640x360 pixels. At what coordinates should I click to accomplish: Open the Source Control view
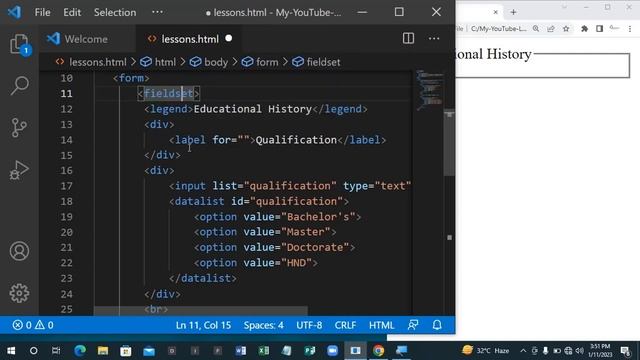click(x=19, y=128)
